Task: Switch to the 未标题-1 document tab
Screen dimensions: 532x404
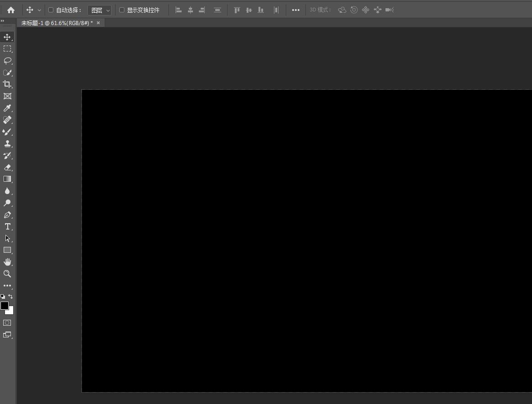Action: click(57, 23)
